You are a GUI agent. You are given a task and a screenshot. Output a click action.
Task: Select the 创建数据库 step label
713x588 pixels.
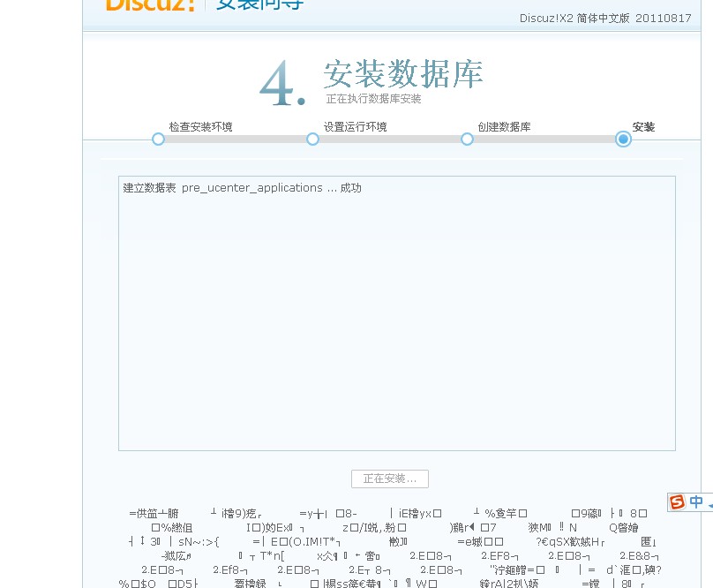[504, 127]
